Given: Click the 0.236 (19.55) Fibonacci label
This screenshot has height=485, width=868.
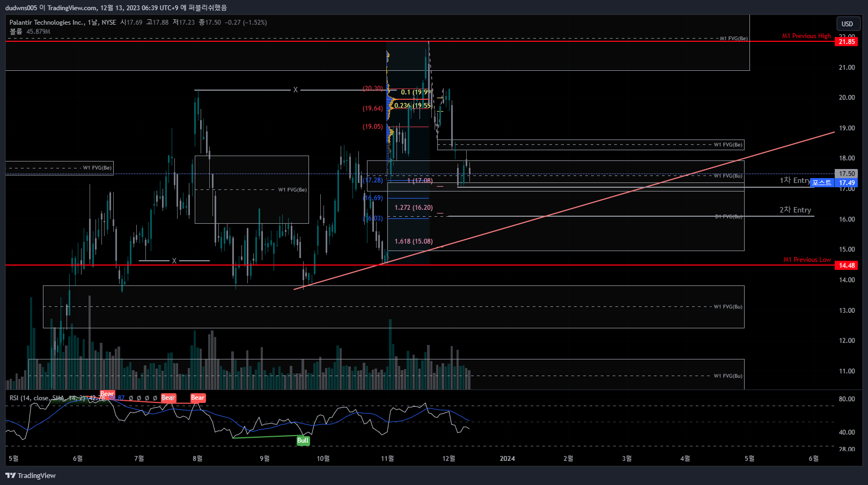Looking at the screenshot, I should [413, 106].
